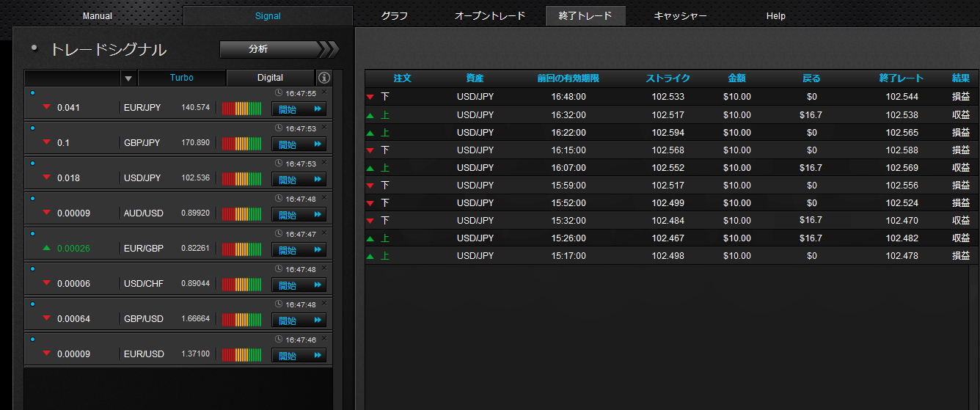Sort by 資産 column header
Viewport: 980px width, 410px height.
click(475, 78)
